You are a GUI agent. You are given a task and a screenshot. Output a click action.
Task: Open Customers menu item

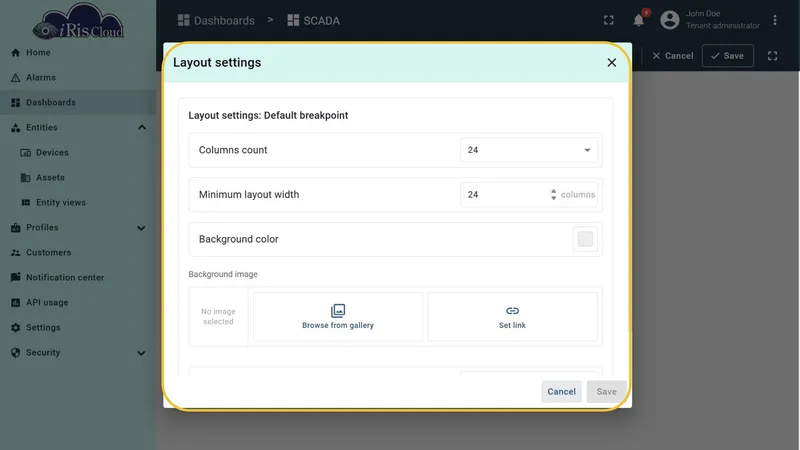click(x=78, y=253)
